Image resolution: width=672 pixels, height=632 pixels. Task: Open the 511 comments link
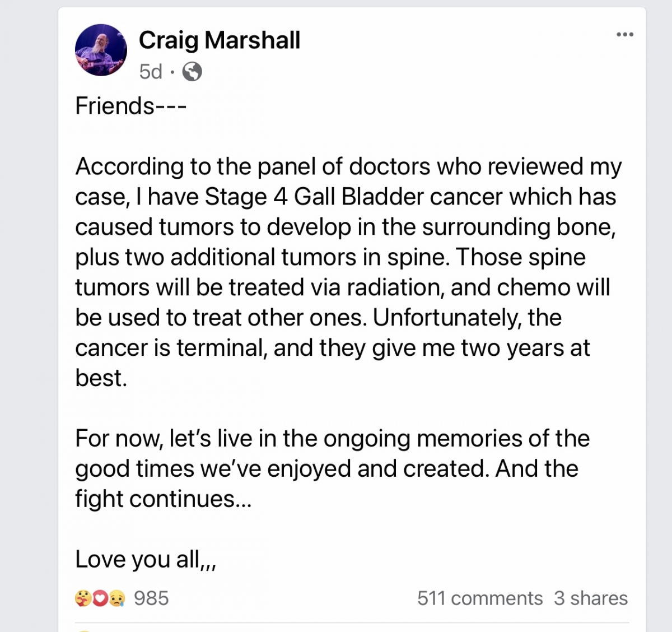click(x=479, y=598)
